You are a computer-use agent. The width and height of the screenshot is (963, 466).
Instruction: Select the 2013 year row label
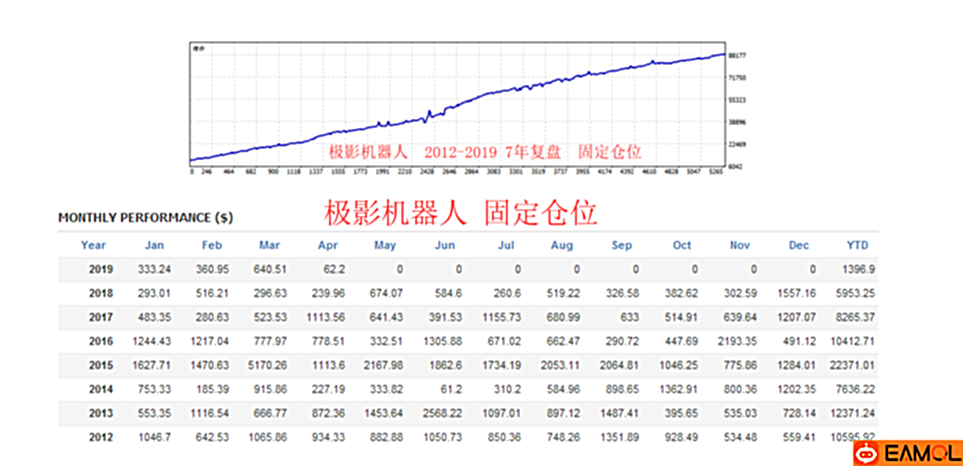click(x=101, y=413)
